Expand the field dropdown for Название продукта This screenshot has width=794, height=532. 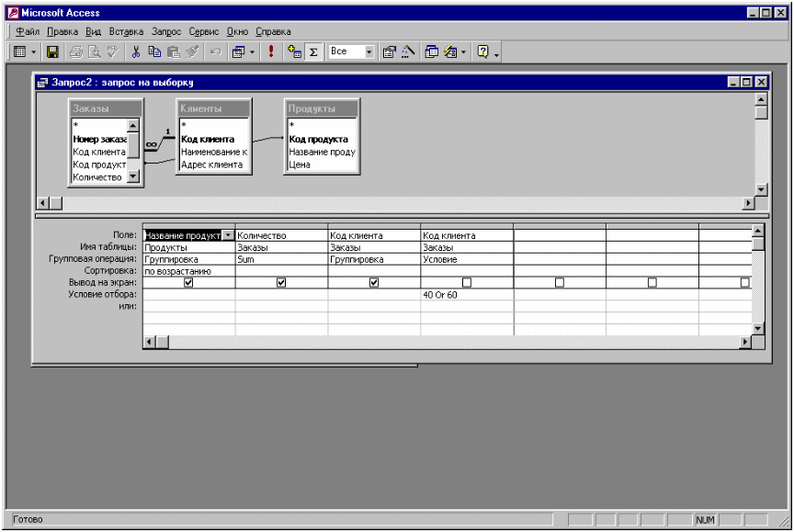[228, 236]
